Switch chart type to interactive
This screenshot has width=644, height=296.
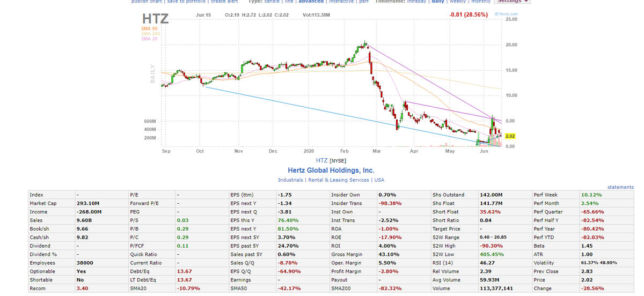pyautogui.click(x=341, y=2)
